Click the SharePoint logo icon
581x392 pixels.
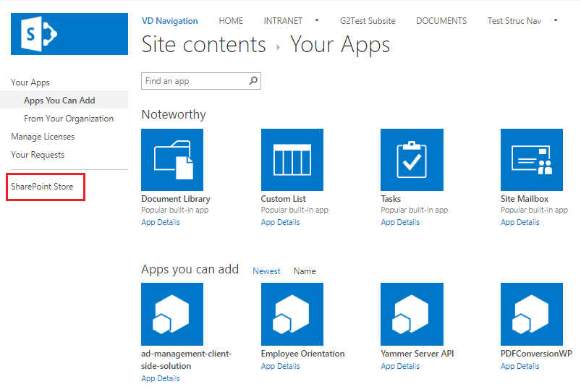(x=69, y=34)
